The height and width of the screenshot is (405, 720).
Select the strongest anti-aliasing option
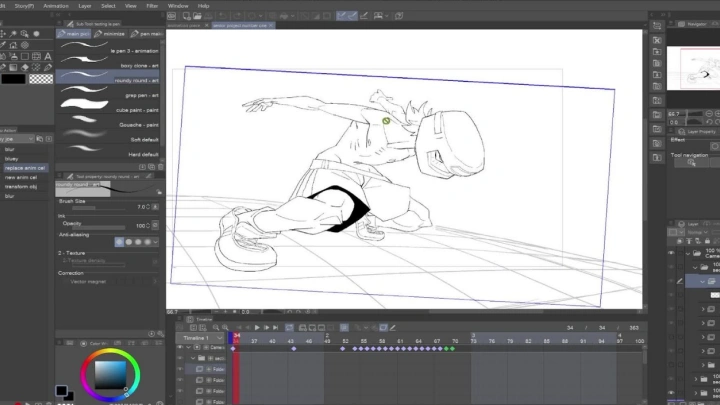(147, 242)
